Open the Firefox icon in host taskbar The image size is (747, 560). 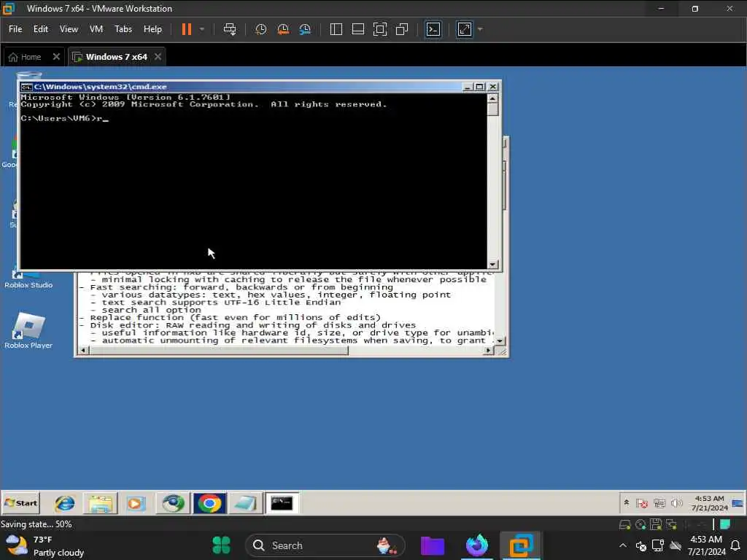click(477, 545)
